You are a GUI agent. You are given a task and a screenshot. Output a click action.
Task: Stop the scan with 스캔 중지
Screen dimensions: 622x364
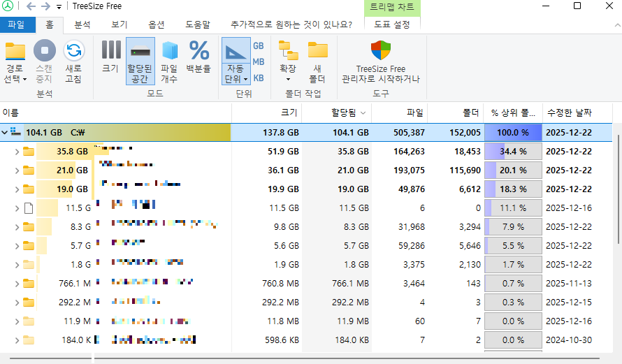[x=45, y=61]
